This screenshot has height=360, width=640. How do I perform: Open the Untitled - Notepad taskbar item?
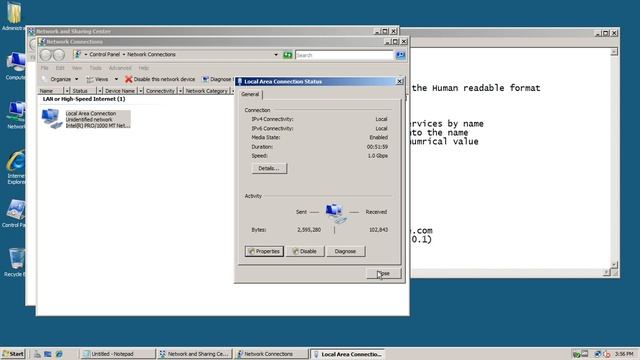(x=117, y=354)
